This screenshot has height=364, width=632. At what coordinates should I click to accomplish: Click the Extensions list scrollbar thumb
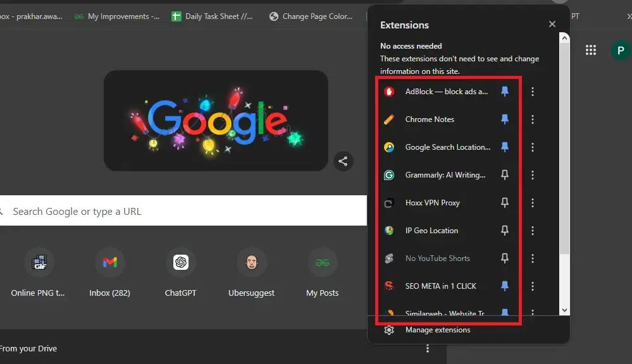point(565,148)
